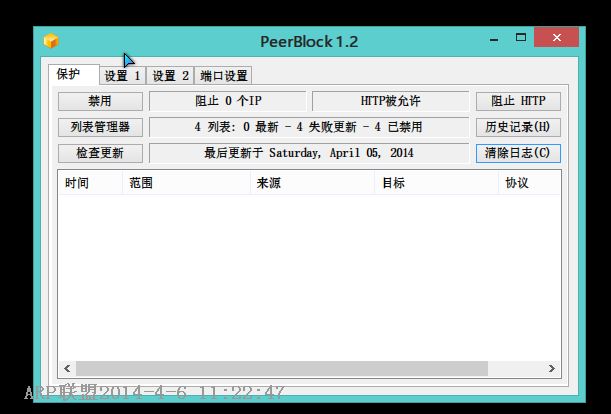Open the 设置 2 tab
This screenshot has width=611, height=414.
(170, 76)
